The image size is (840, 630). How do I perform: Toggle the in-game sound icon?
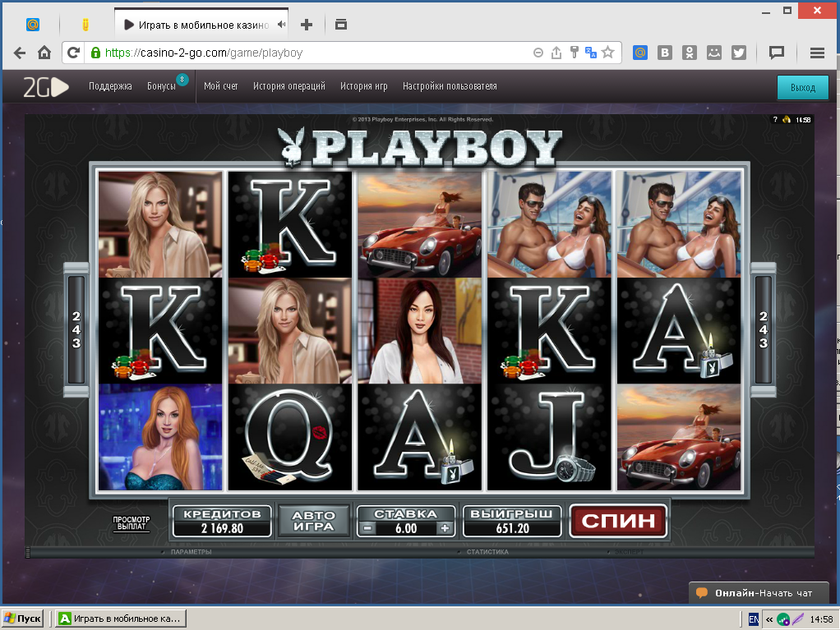(787, 119)
